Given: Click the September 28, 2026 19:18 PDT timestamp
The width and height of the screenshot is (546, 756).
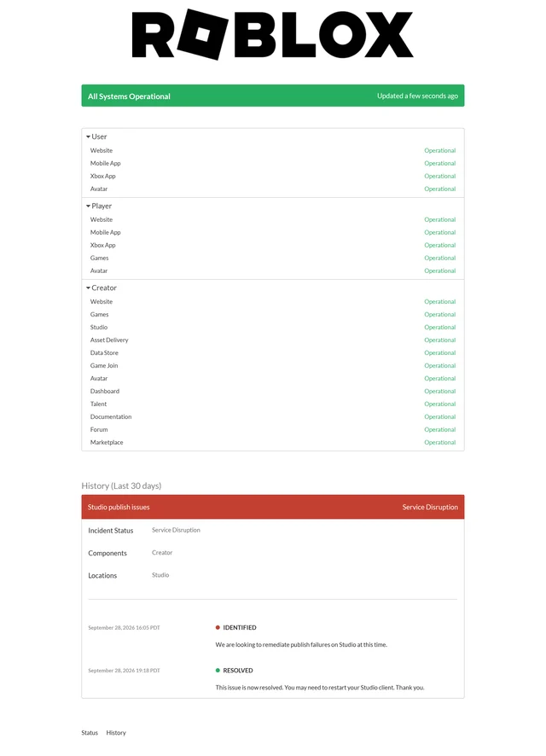Looking at the screenshot, I should point(124,671).
